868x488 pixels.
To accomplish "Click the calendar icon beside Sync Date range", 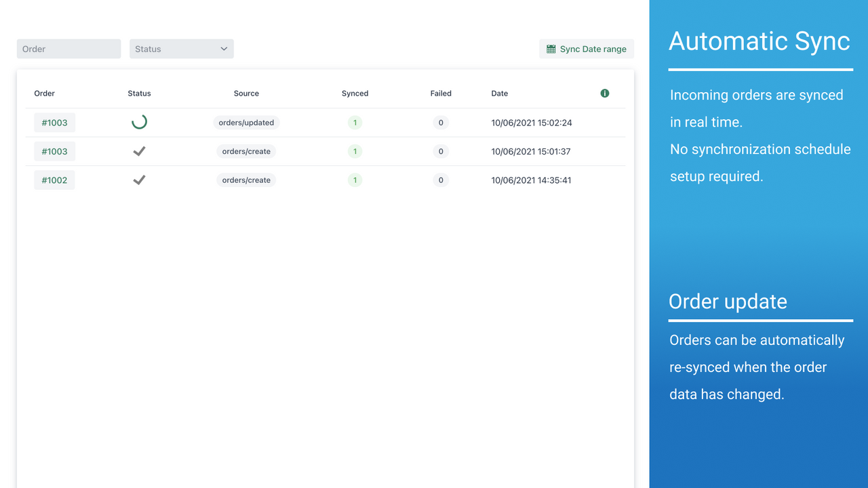I will click(551, 49).
